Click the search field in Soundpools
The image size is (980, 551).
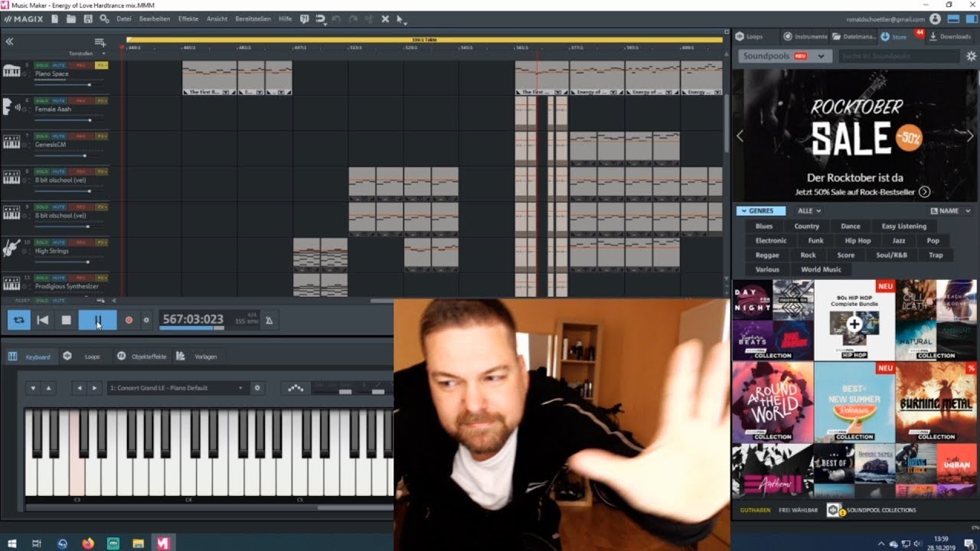(x=898, y=56)
